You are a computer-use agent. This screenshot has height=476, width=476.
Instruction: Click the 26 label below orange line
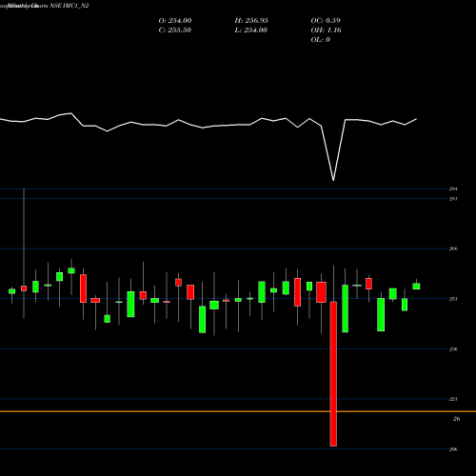coord(456,419)
